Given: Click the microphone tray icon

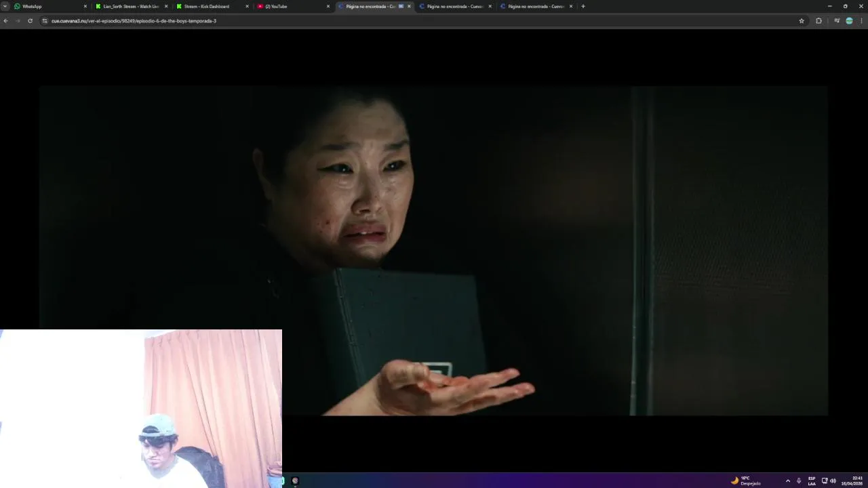Looking at the screenshot, I should 799,481.
